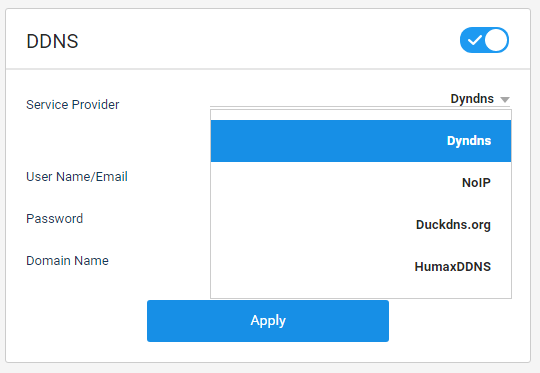Select the blank entry above the Dyndns option
This screenshot has height=373, width=540.
click(361, 115)
